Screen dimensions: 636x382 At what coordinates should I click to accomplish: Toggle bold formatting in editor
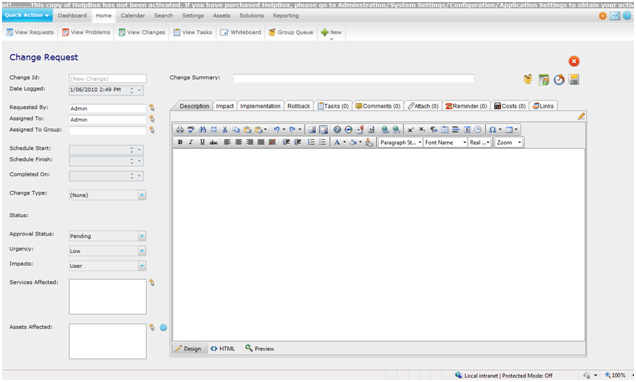(180, 142)
